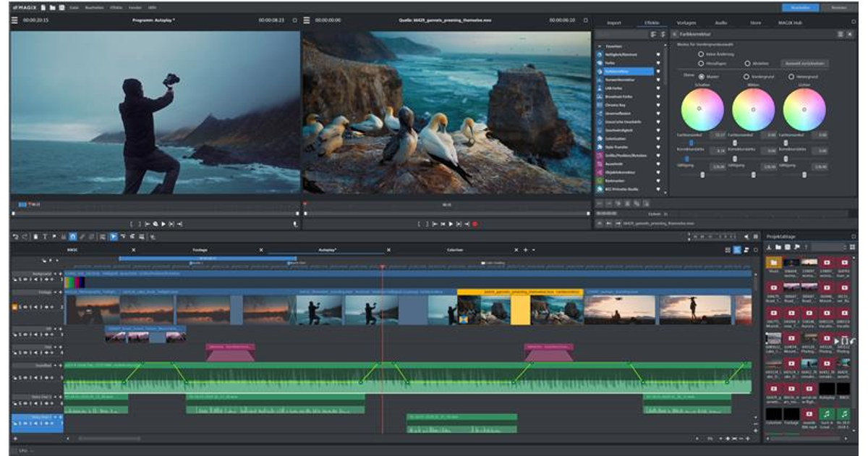Image resolution: width=868 pixels, height=456 pixels.
Task: Open dropdown arrow beside timeline add-tab plus
Action: [534, 250]
